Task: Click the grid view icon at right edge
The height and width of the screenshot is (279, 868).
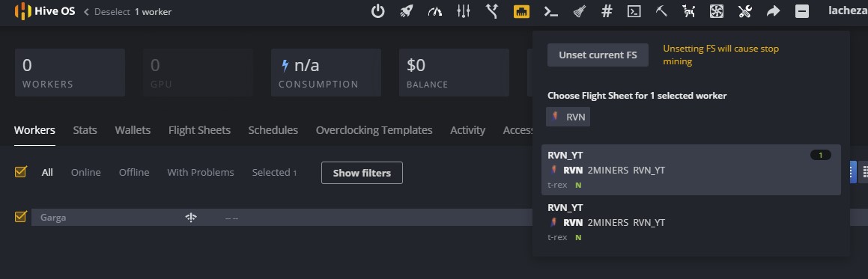Action: [x=864, y=172]
